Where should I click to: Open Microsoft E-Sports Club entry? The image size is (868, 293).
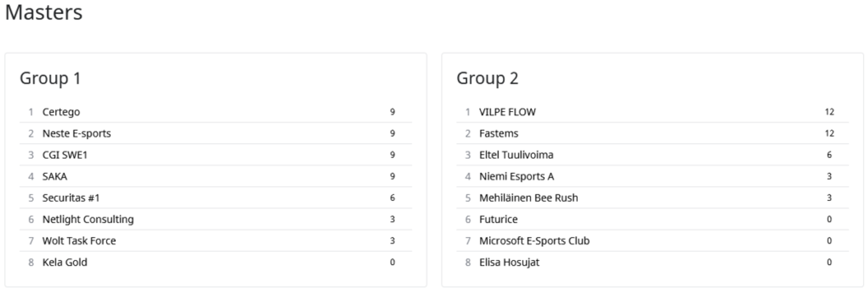pyautogui.click(x=534, y=241)
